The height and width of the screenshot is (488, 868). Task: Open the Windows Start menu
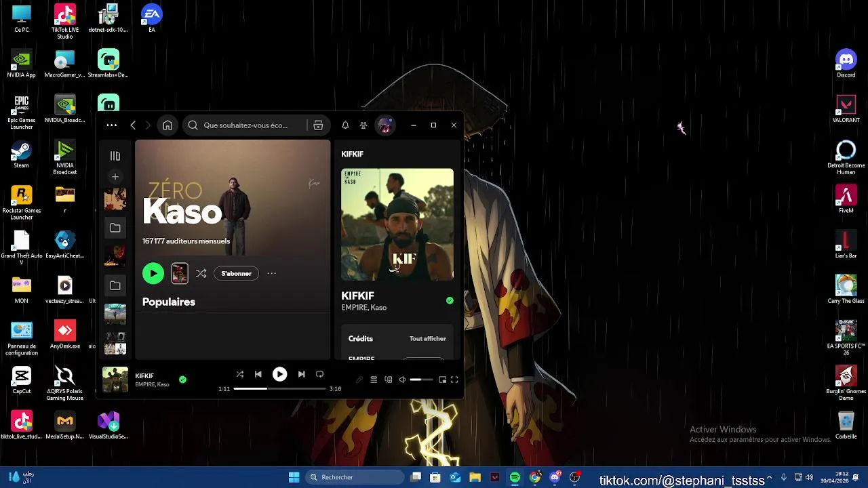click(294, 477)
